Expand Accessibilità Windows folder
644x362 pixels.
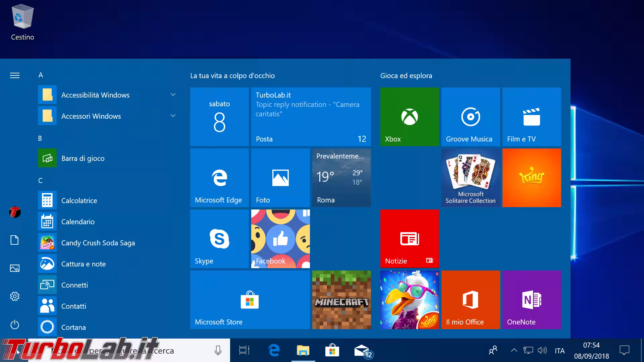[x=95, y=95]
